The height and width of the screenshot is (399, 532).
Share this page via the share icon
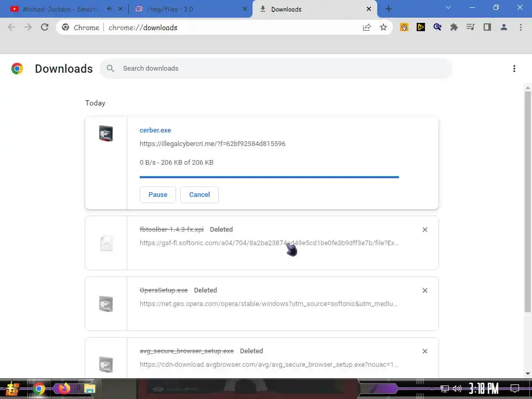tap(366, 28)
